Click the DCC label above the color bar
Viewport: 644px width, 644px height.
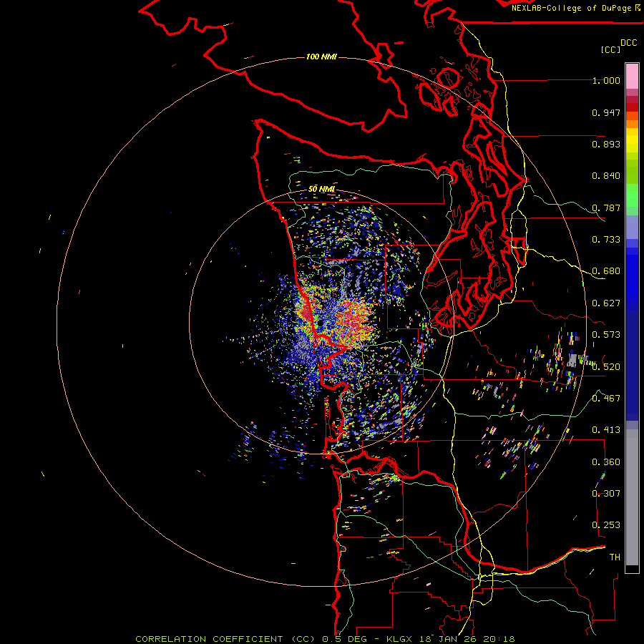point(628,43)
